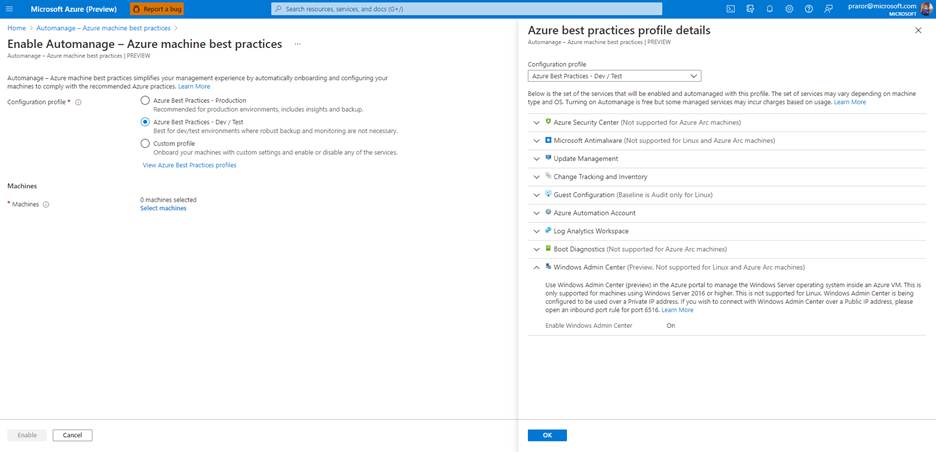This screenshot has width=936, height=452.
Task: Click the Machines info icon
Action: (46, 204)
